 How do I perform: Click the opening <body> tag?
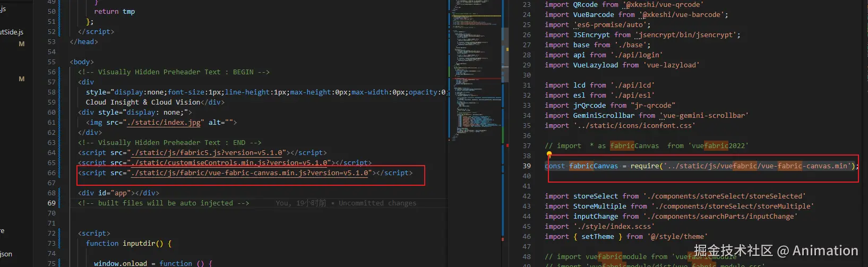pos(82,62)
